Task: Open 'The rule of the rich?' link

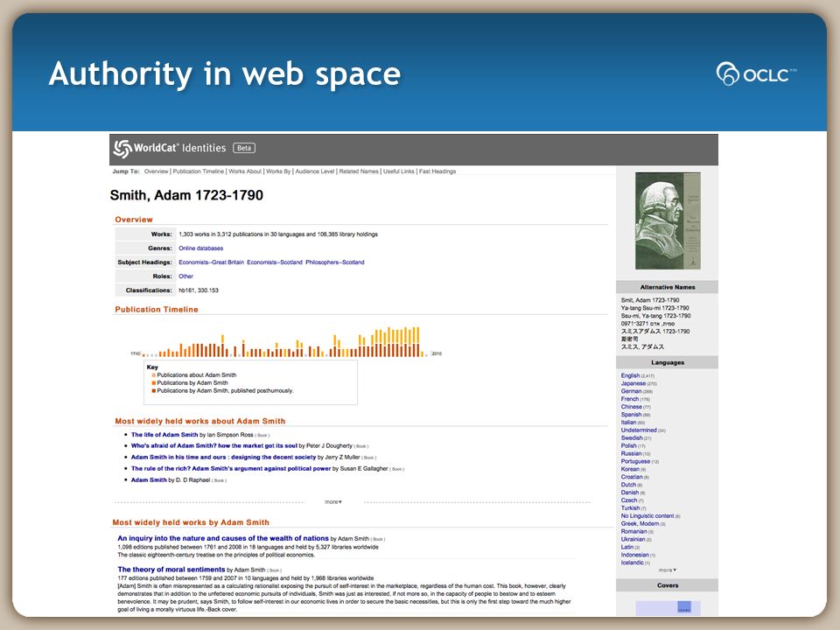Action: [x=231, y=468]
